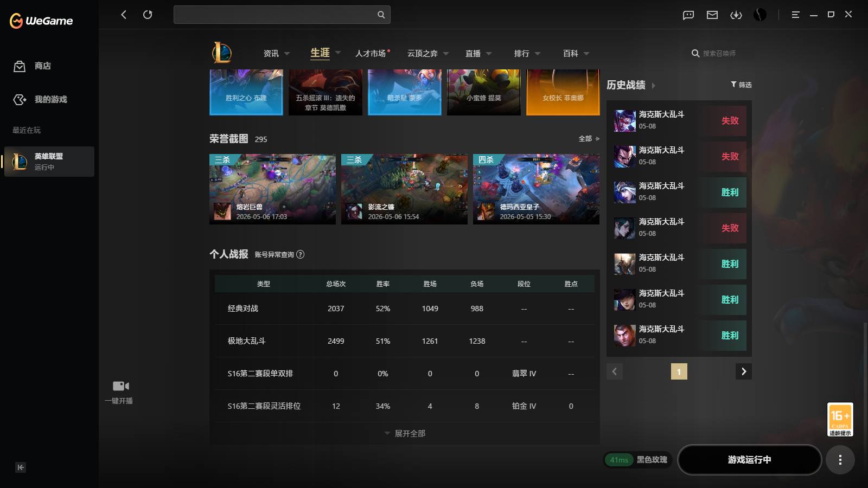Expand 历史战绩 arrow
The height and width of the screenshot is (488, 868).
pos(653,85)
